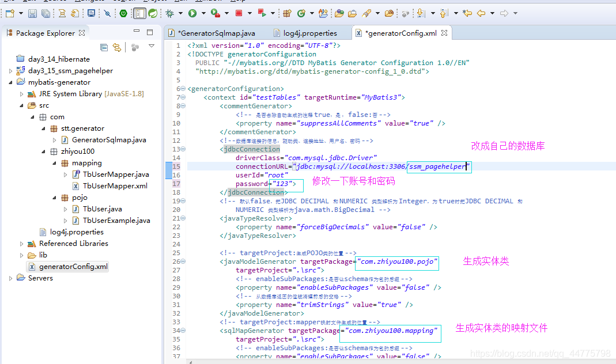Viewport: 616px width, 364px height.
Task: Click the New Java Class green C icon
Action: pos(301,13)
